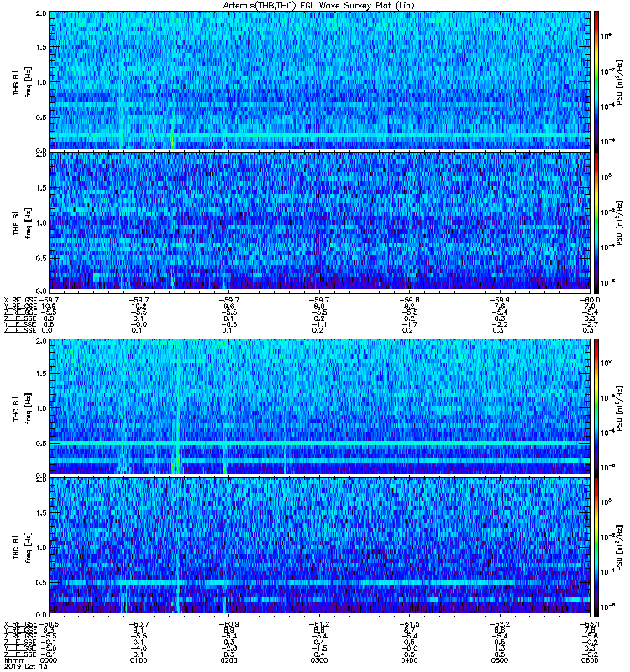The image size is (630, 672).
Task: Click the "0300" time label on the bottom axis
Action: (x=319, y=660)
